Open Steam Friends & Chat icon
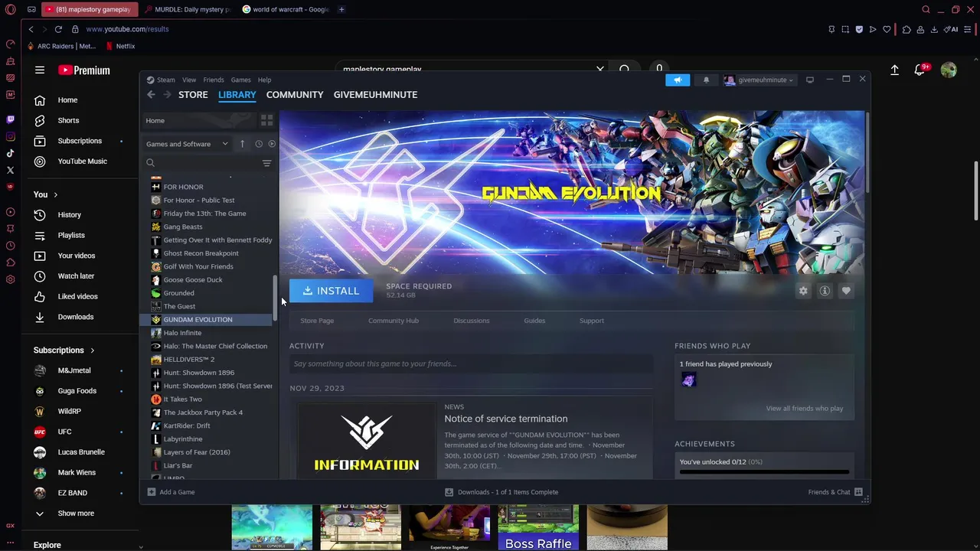This screenshot has height=551, width=980. tap(858, 492)
